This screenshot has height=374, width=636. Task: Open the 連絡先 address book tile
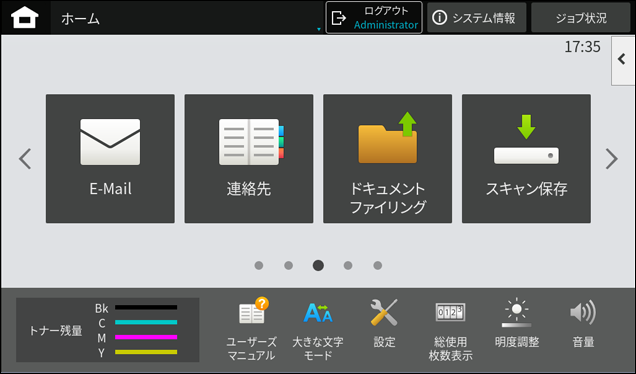(x=249, y=159)
